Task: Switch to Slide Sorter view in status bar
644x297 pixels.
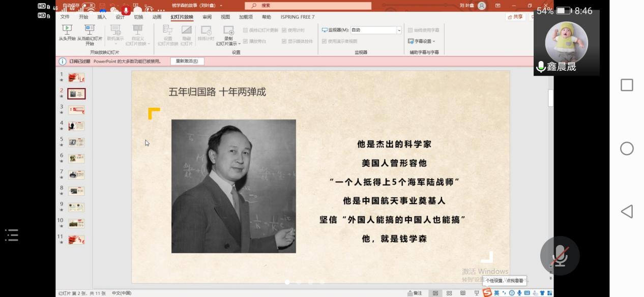Action: click(449, 293)
